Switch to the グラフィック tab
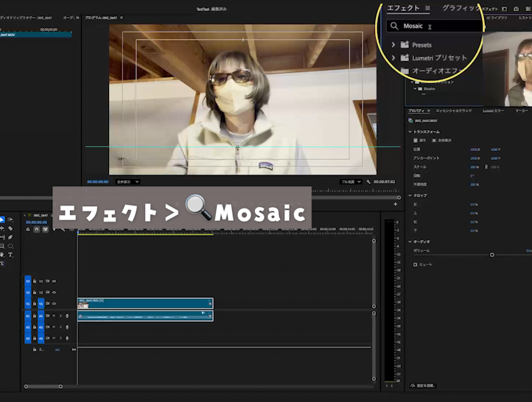The height and width of the screenshot is (402, 532). coord(461,8)
